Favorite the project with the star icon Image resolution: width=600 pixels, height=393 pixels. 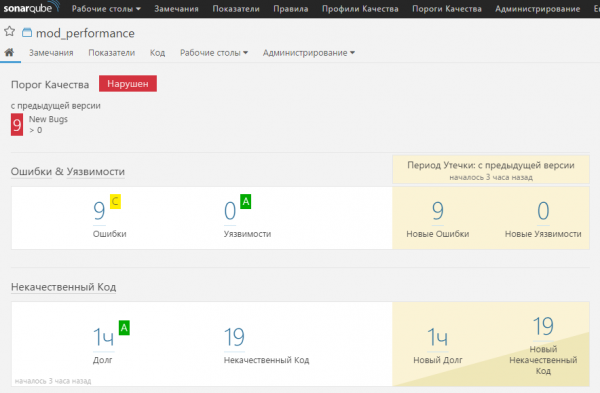click(10, 32)
